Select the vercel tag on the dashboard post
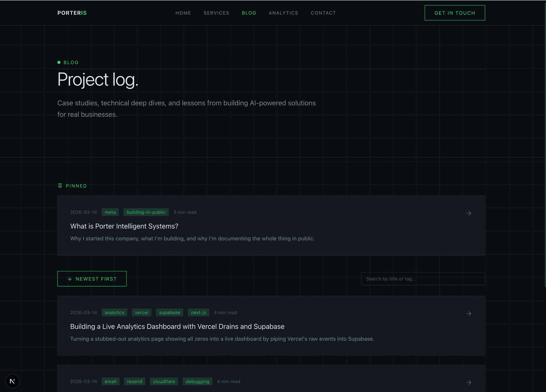 (x=141, y=312)
